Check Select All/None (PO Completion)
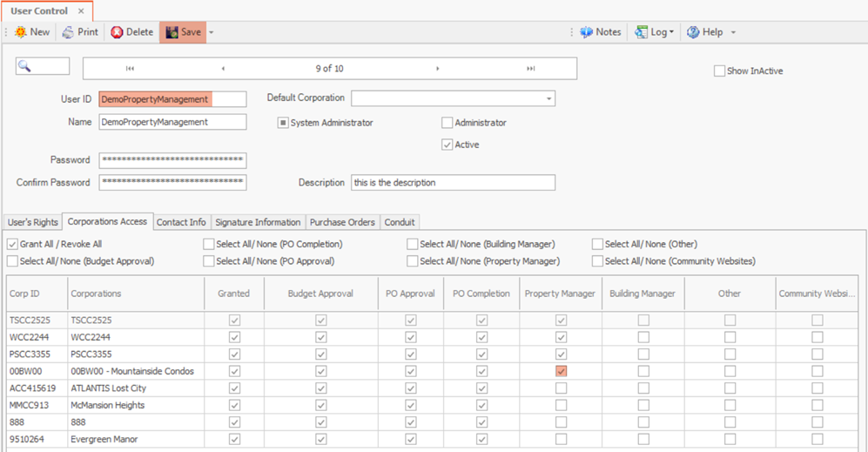 [x=209, y=244]
